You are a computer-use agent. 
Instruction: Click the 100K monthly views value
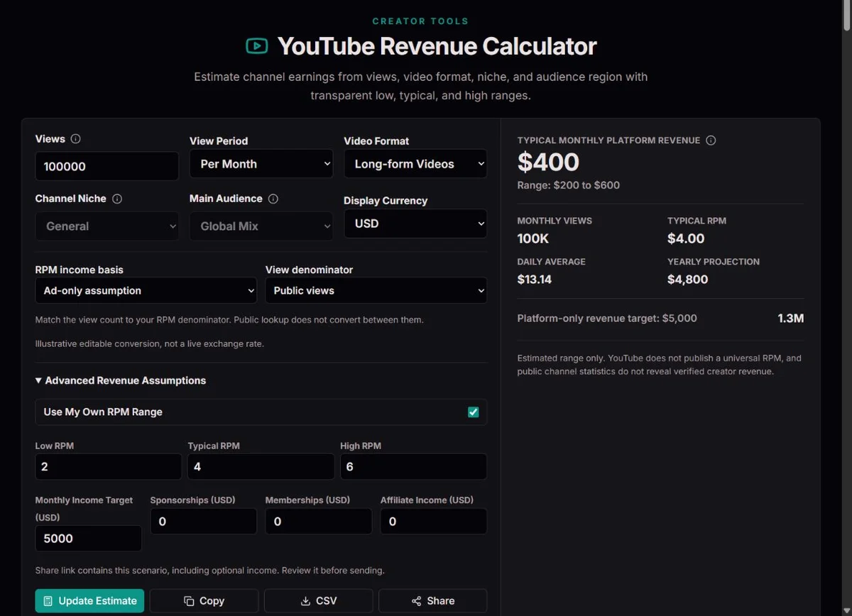tap(533, 238)
